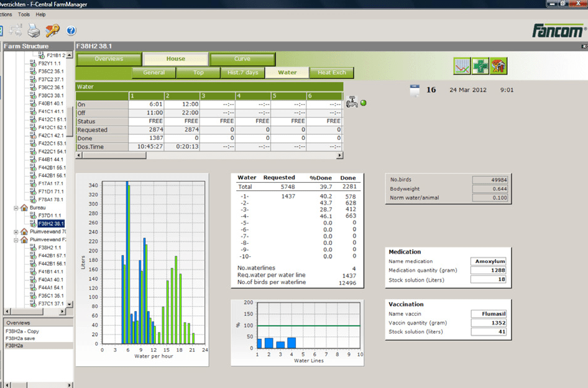Viewport: 588px width, 388px height.
Task: Click the water tap icon
Action: (x=352, y=102)
